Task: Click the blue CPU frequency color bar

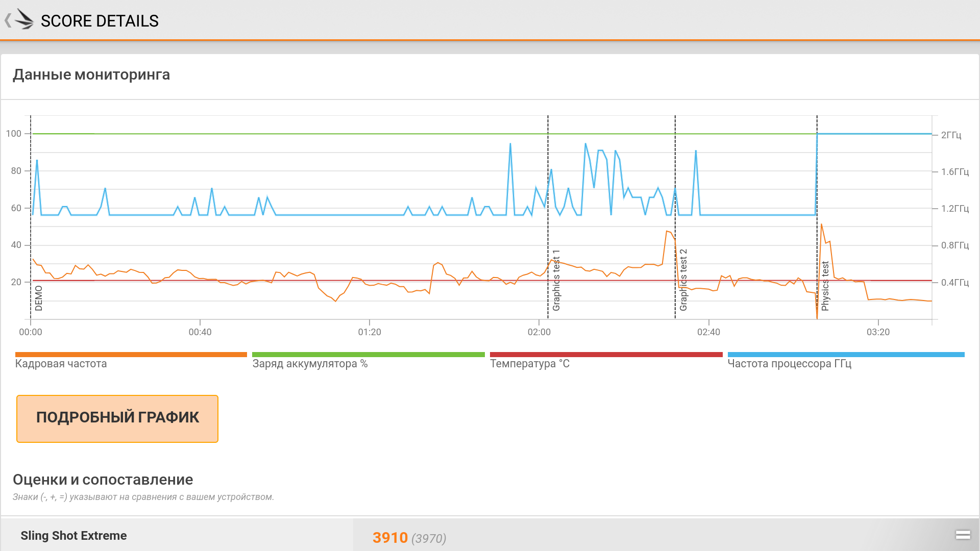Action: point(846,354)
